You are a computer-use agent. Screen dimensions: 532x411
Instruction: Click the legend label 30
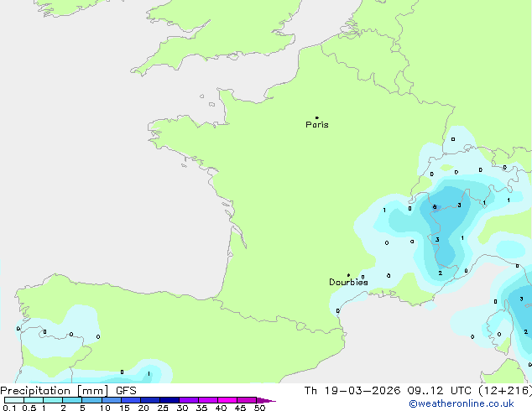182,408
